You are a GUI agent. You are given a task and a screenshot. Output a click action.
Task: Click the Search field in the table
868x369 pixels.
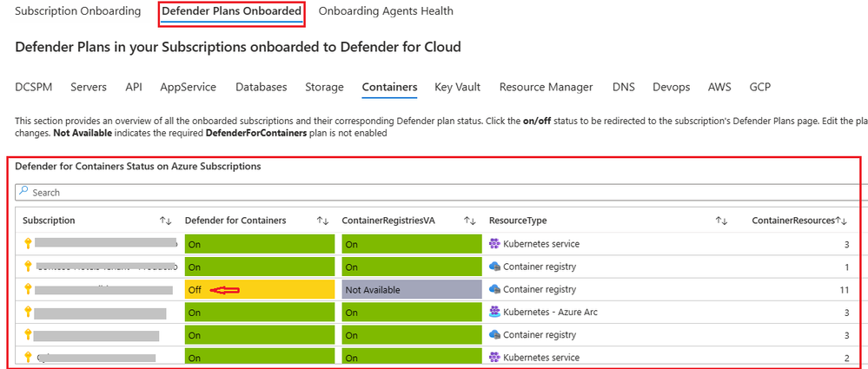point(441,193)
